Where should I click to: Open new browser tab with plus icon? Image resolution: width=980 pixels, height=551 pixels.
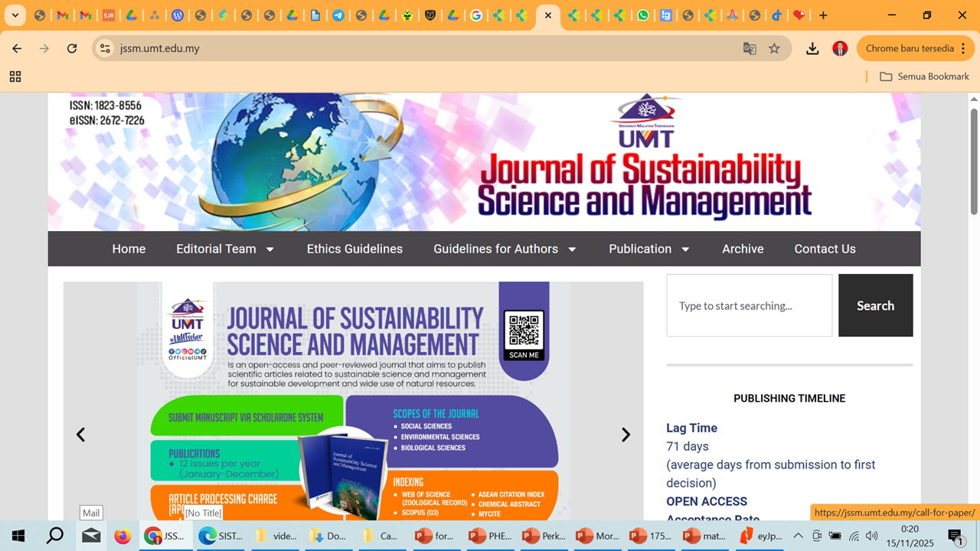823,15
